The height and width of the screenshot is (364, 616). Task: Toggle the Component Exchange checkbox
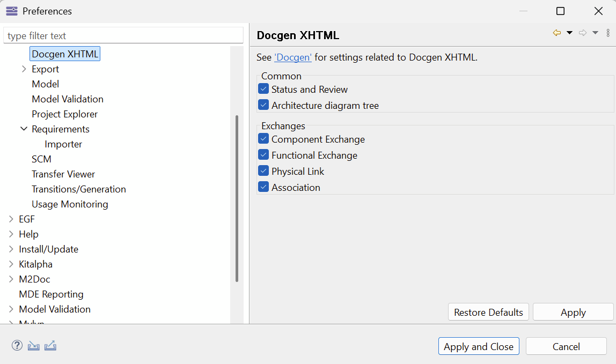pos(263,139)
